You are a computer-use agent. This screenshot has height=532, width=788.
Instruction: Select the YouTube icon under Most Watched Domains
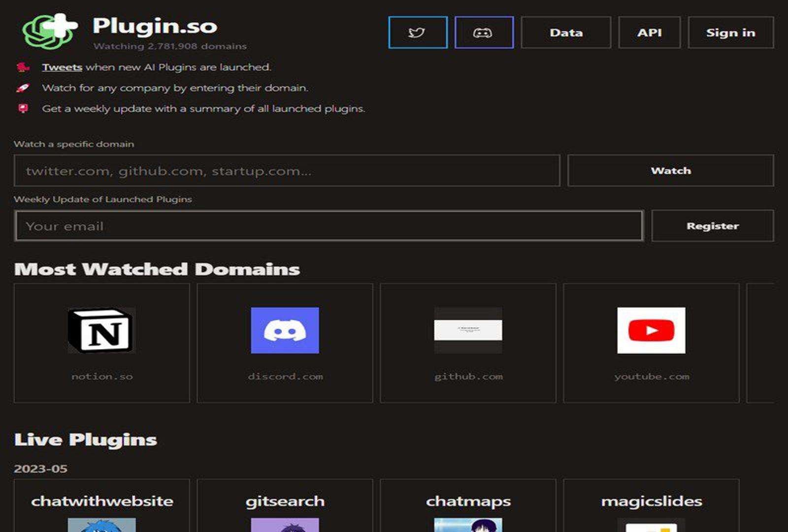[651, 331]
